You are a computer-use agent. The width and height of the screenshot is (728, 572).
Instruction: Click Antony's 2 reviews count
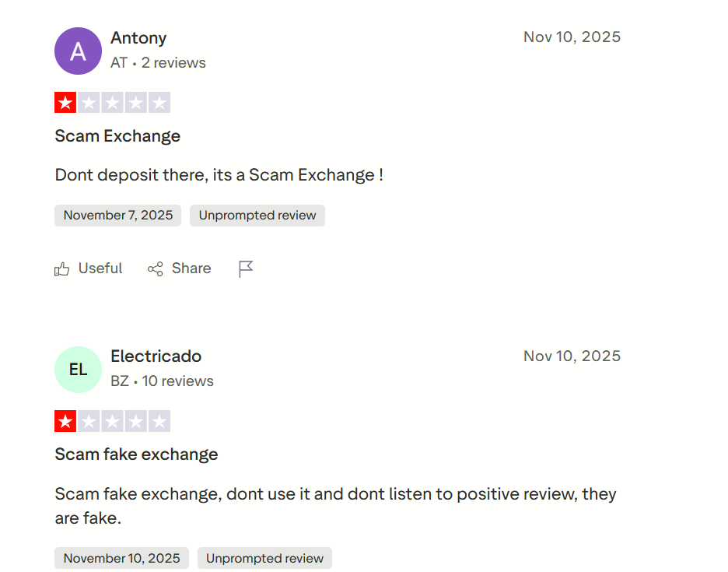[x=173, y=63]
